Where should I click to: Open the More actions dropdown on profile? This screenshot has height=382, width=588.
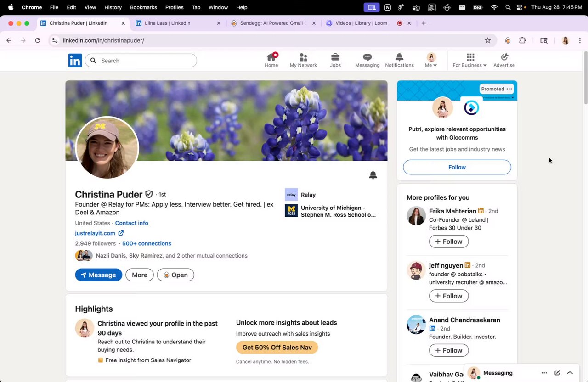(140, 275)
